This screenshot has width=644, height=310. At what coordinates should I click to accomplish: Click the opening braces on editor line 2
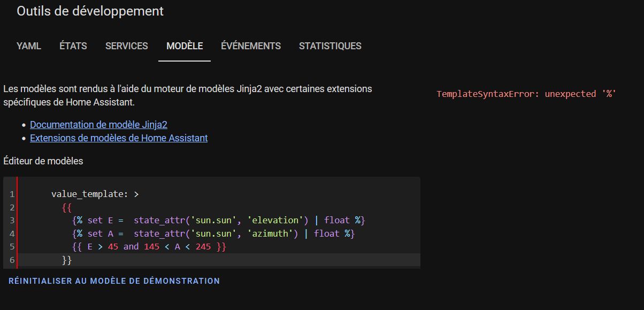click(67, 207)
